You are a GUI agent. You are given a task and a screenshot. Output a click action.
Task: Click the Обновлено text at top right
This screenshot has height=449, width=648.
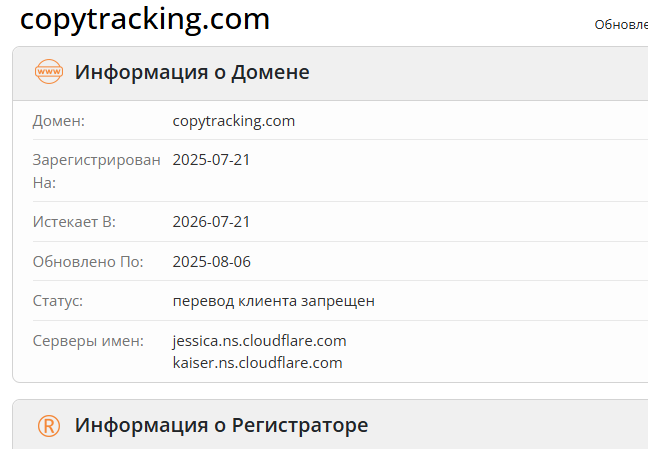coord(620,25)
